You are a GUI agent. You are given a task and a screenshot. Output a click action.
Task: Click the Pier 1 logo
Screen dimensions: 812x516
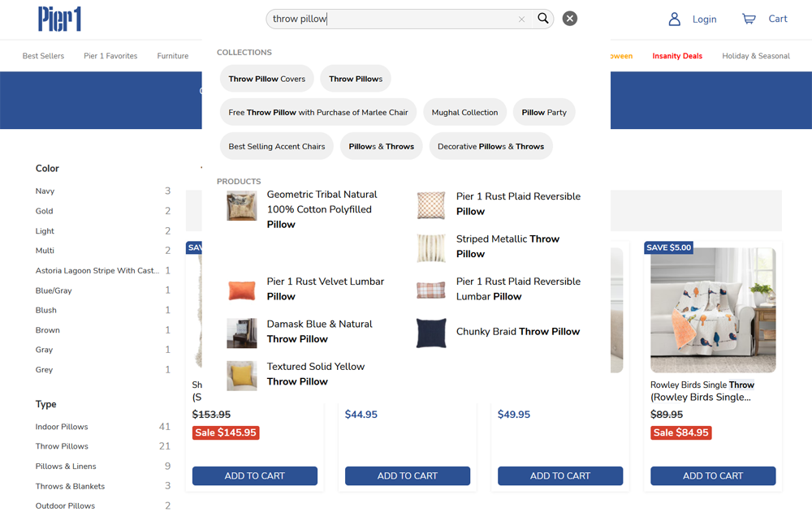click(x=59, y=19)
